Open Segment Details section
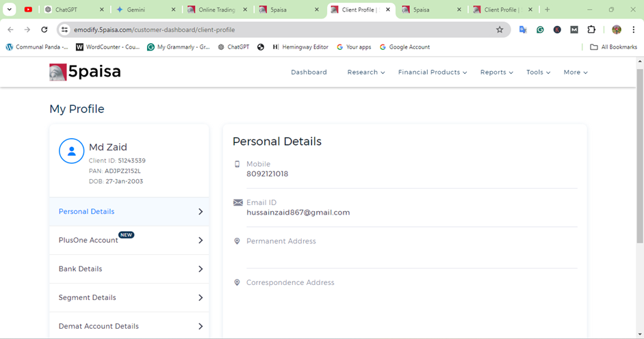 [x=129, y=298]
